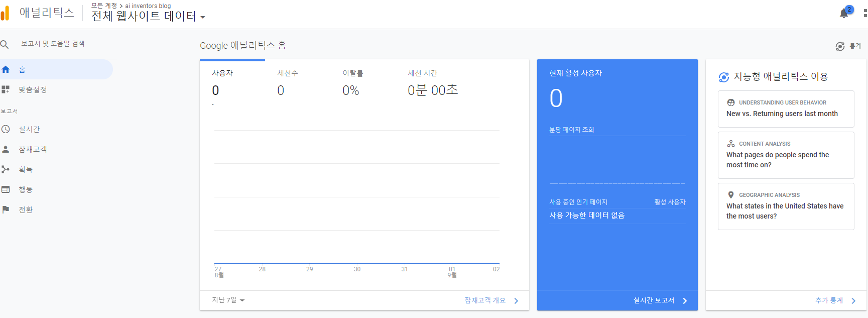Viewport: 868px width, 318px height.
Task: Click the arrow next to 추가 통계
Action: [x=853, y=301]
